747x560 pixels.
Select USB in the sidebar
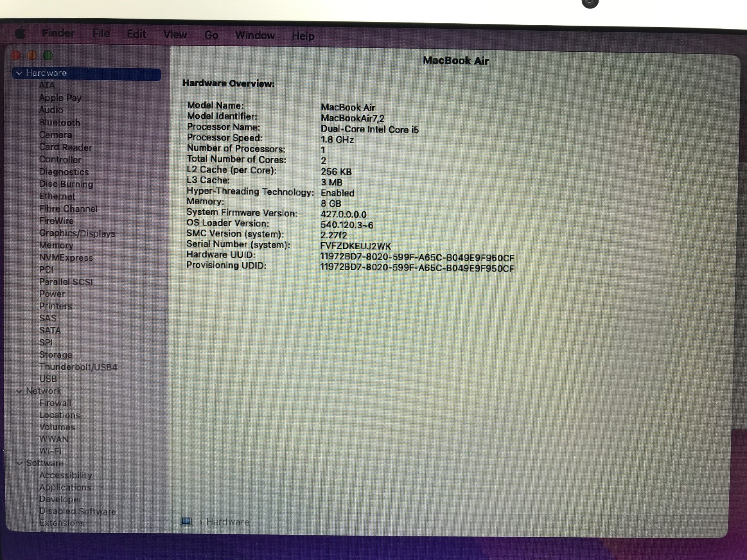pos(48,379)
